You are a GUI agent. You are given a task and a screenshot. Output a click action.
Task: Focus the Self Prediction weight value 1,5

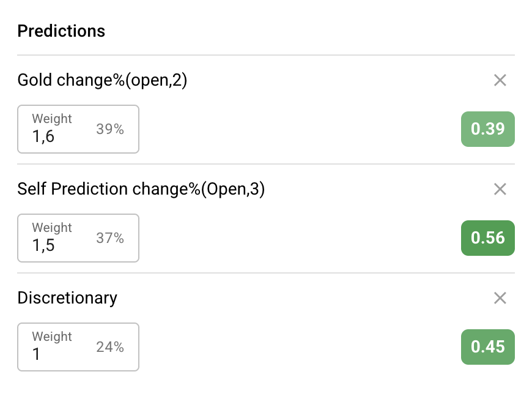click(x=43, y=245)
